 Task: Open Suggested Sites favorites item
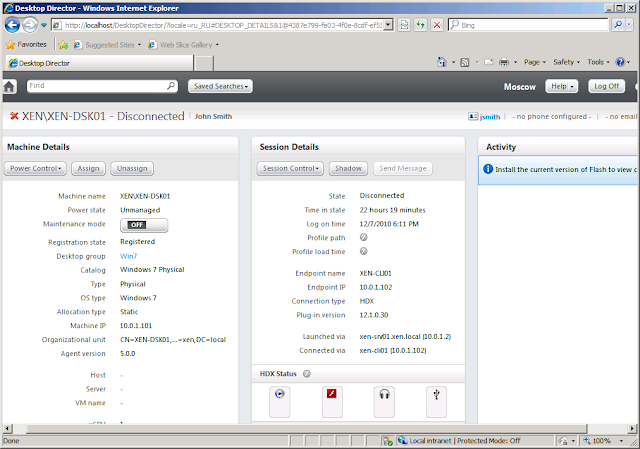click(107, 45)
